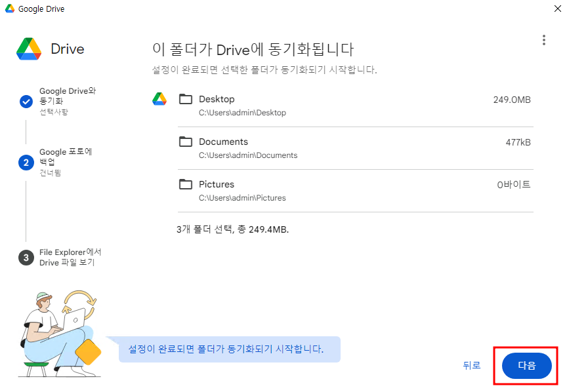Open the File Explorer에서 Drive 파일 보기 step
567x392 pixels.
(x=70, y=257)
